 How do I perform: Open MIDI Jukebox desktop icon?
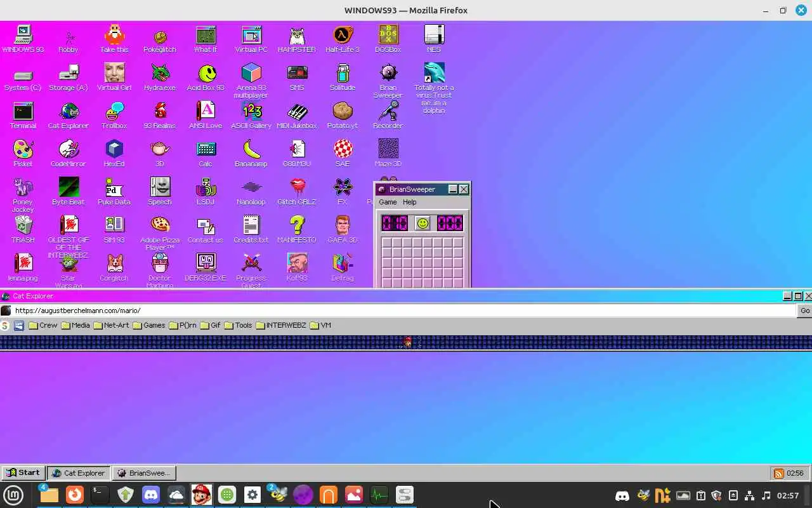pos(297,115)
